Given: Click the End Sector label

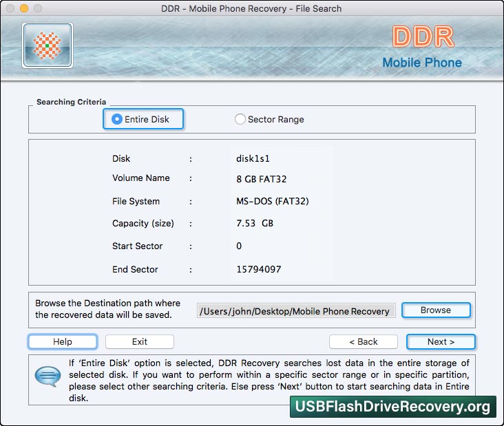Looking at the screenshot, I should [135, 269].
